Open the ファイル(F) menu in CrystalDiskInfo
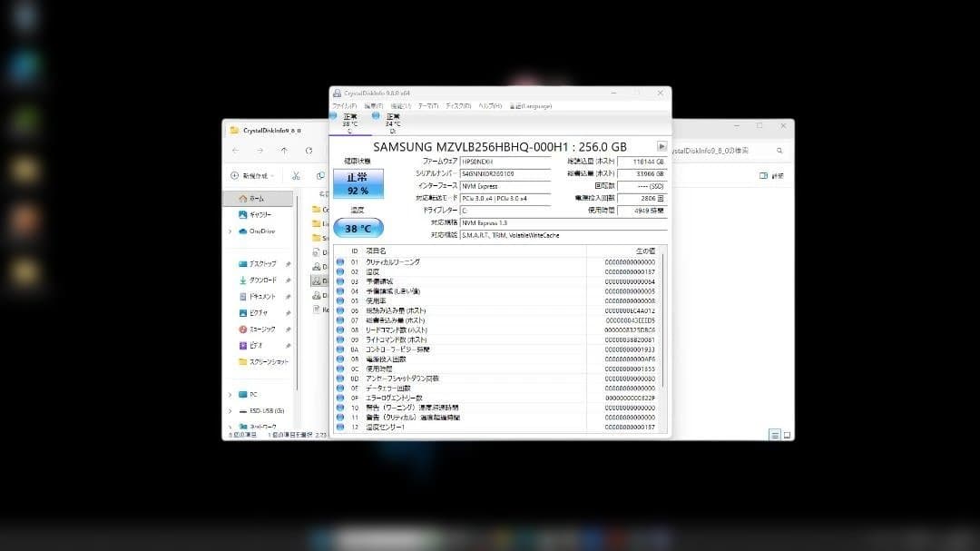 click(x=345, y=106)
